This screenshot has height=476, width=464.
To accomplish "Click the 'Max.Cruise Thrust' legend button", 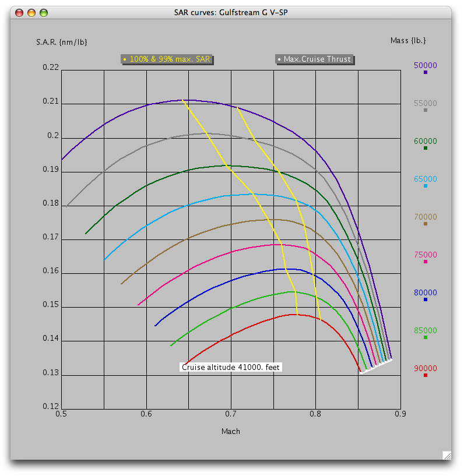I will click(315, 59).
